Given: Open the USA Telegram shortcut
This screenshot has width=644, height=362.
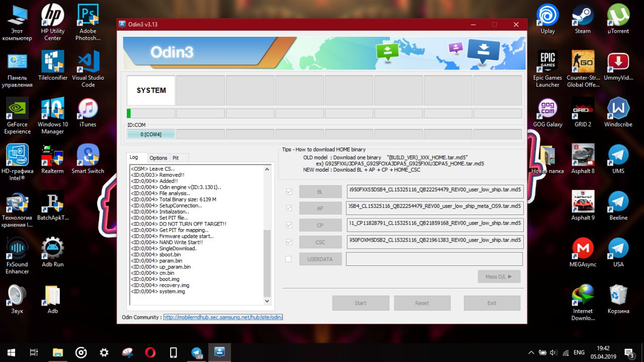Looking at the screenshot, I should 618,252.
